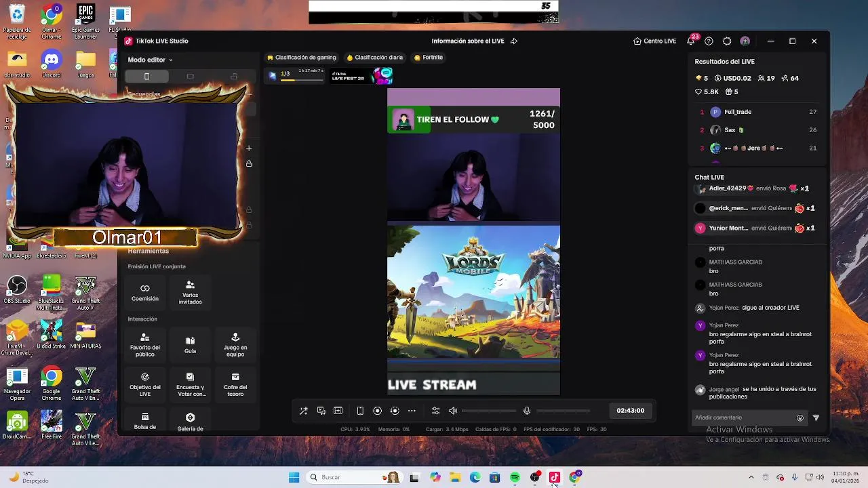This screenshot has width=868, height=488.
Task: Click the 5.8K likes stat
Action: [707, 92]
